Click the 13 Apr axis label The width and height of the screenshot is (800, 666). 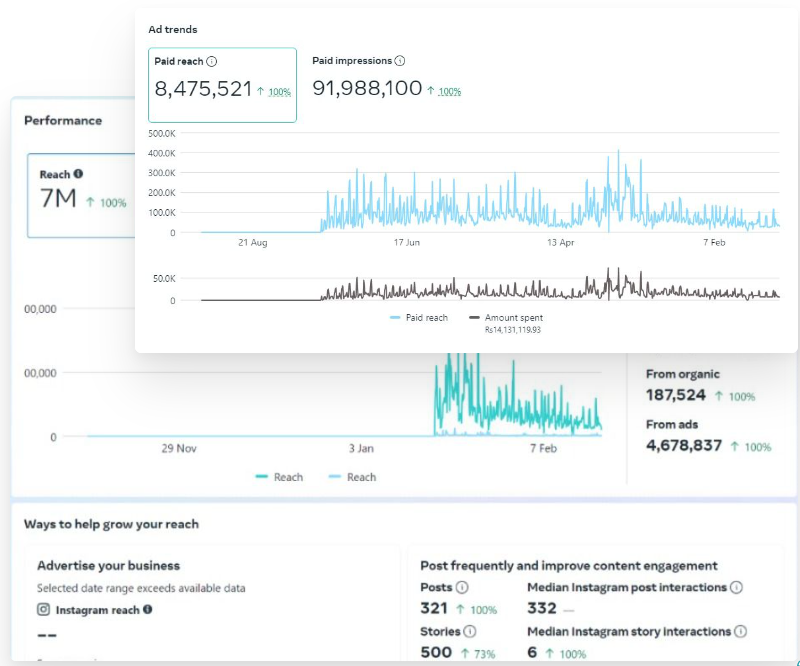tap(561, 242)
